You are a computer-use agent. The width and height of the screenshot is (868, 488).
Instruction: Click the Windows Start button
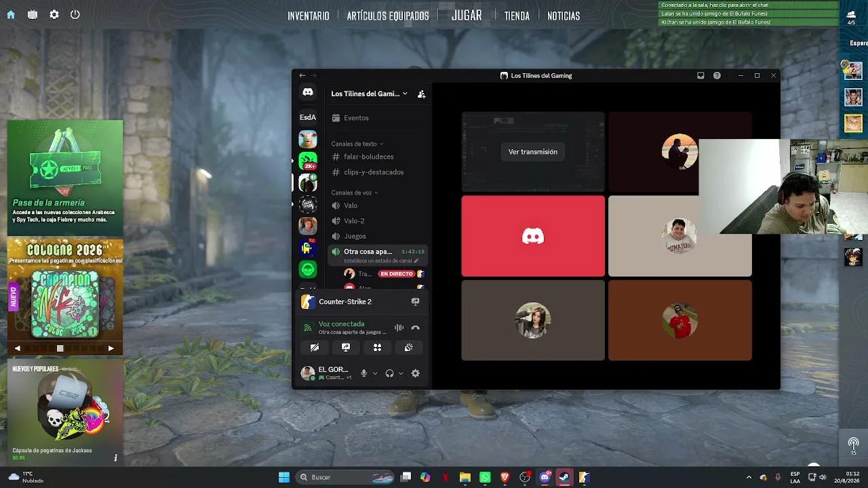284,477
